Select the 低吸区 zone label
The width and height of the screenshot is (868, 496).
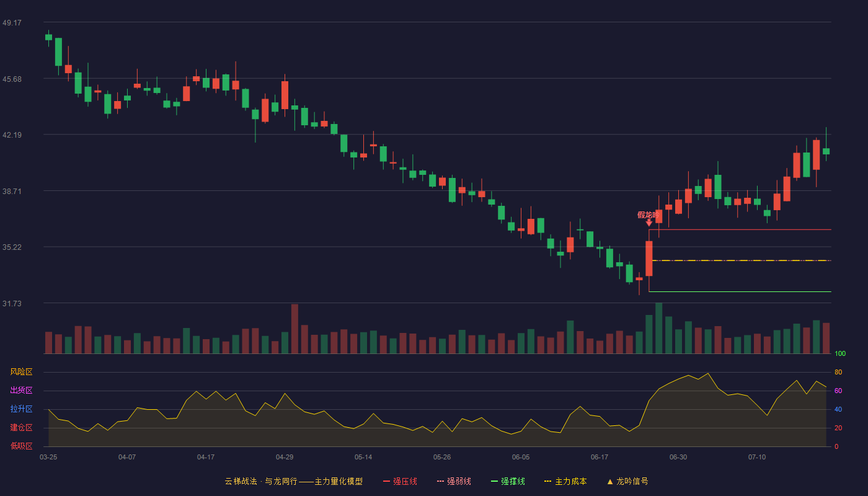(21, 446)
